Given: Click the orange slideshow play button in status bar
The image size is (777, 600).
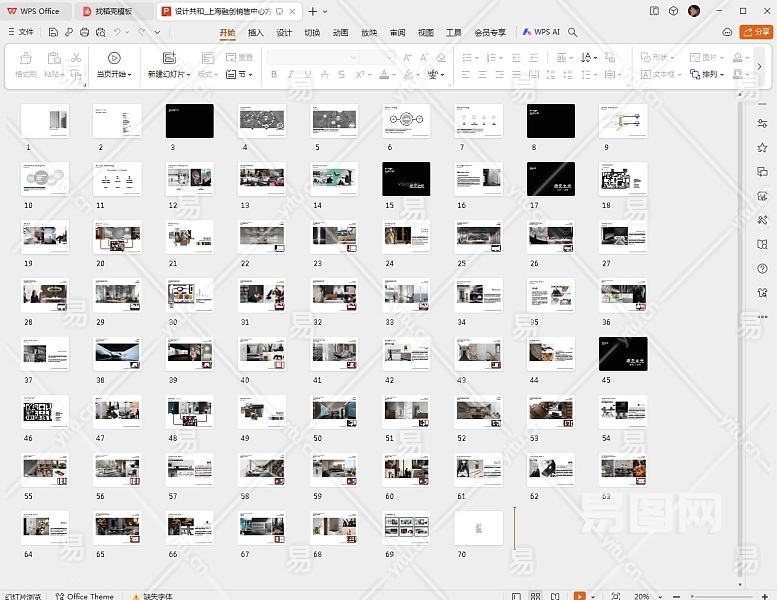Looking at the screenshot, I should click(x=578, y=595).
